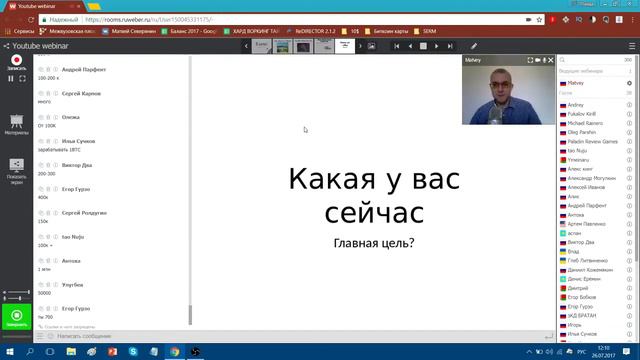Open the image gallery icon in slide toolbar
This screenshot has height=360, width=640.
pyautogui.click(x=371, y=46)
